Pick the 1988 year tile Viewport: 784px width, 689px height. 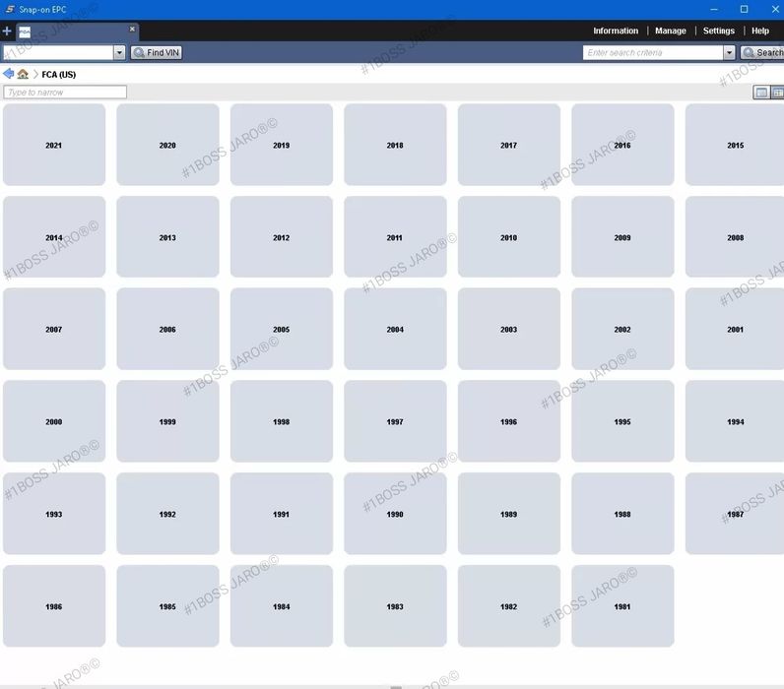point(622,514)
